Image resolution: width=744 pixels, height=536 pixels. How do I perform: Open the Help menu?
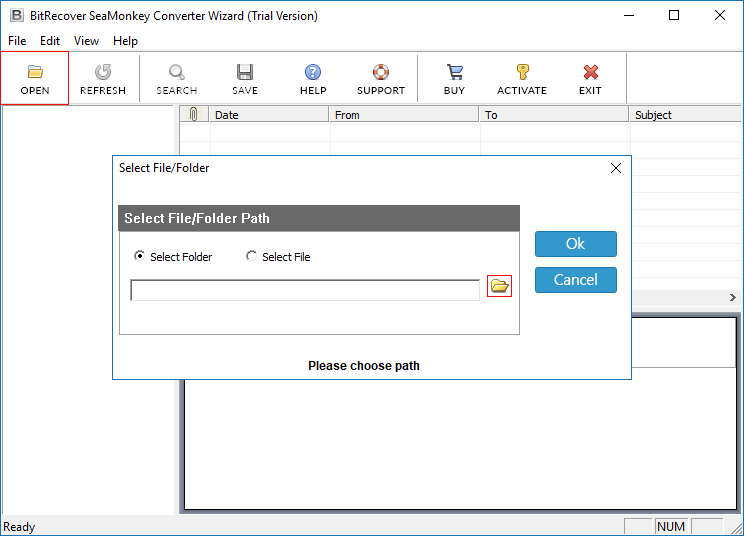coord(125,41)
